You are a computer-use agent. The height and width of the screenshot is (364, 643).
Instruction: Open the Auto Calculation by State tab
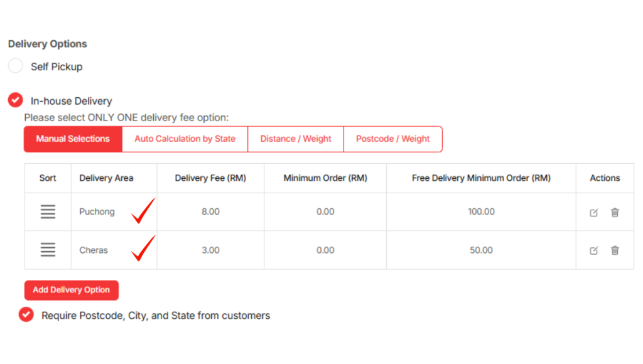[185, 139]
